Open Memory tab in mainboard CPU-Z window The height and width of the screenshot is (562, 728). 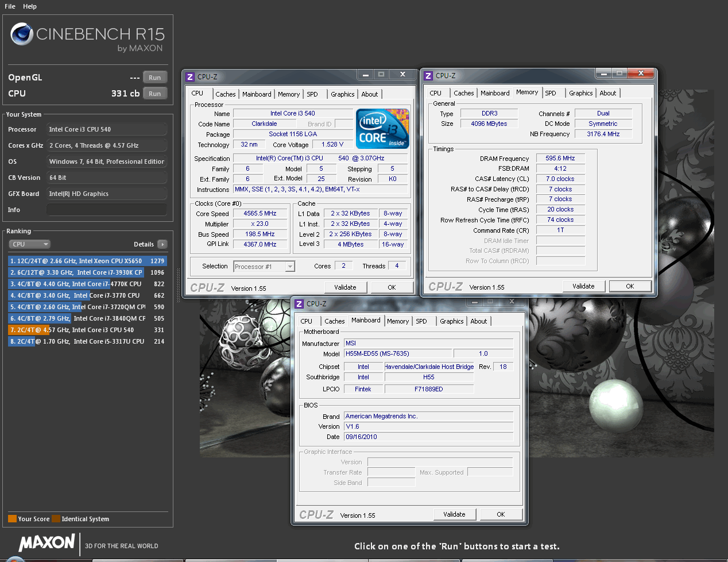click(x=398, y=321)
